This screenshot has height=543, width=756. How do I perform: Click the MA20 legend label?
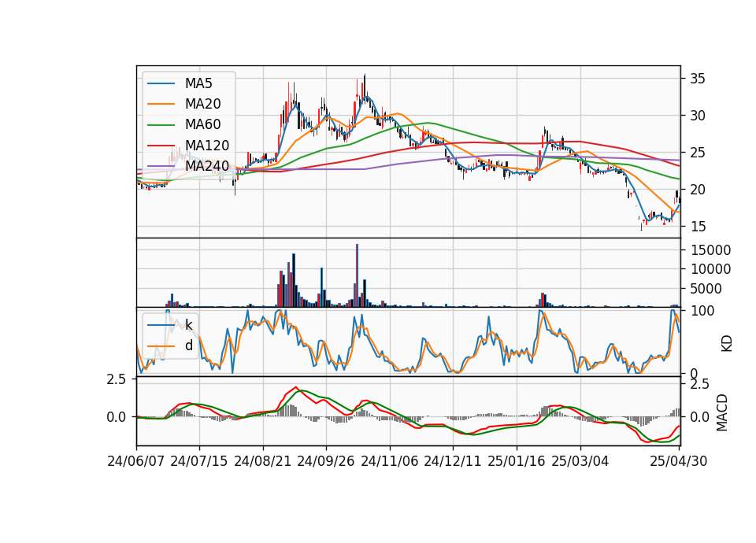202,104
